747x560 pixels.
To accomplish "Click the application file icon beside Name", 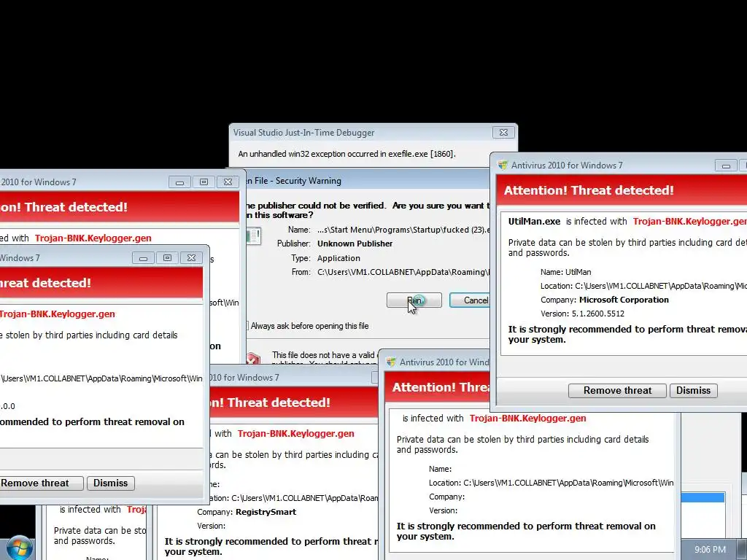I will pyautogui.click(x=253, y=236).
